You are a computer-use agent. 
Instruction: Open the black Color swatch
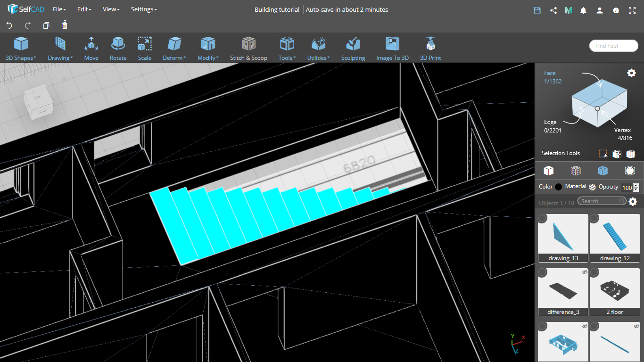(x=559, y=187)
